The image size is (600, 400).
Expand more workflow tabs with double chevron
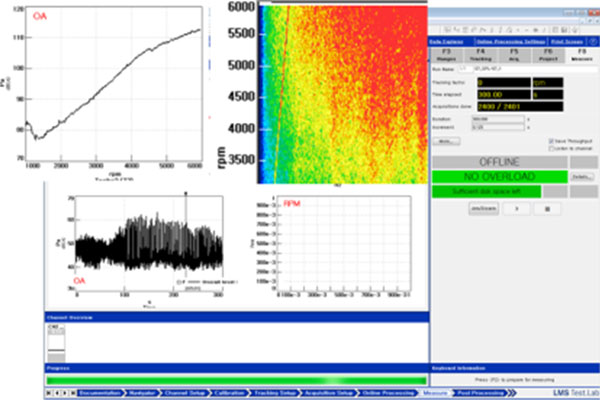point(512,393)
